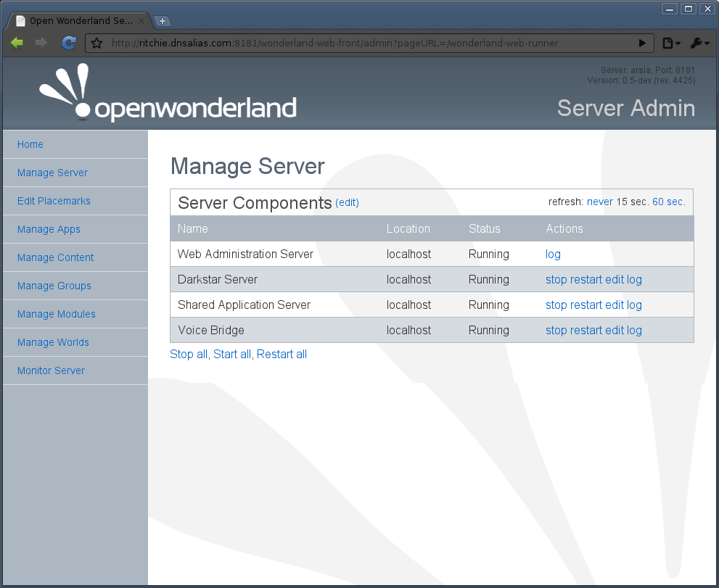Image resolution: width=719 pixels, height=588 pixels.
Task: Restart the Shared Application Server
Action: tap(586, 305)
